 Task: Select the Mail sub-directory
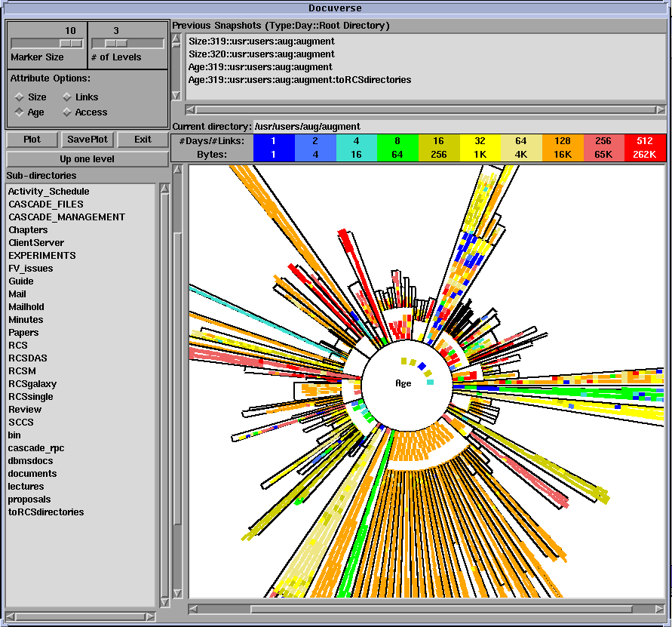pyautogui.click(x=17, y=294)
